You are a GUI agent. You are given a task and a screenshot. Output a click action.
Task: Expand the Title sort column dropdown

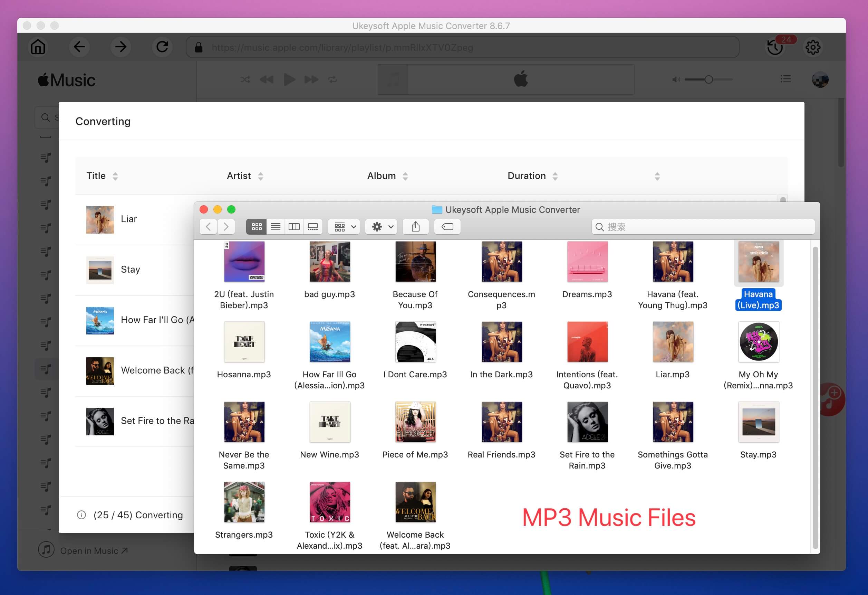pos(116,176)
